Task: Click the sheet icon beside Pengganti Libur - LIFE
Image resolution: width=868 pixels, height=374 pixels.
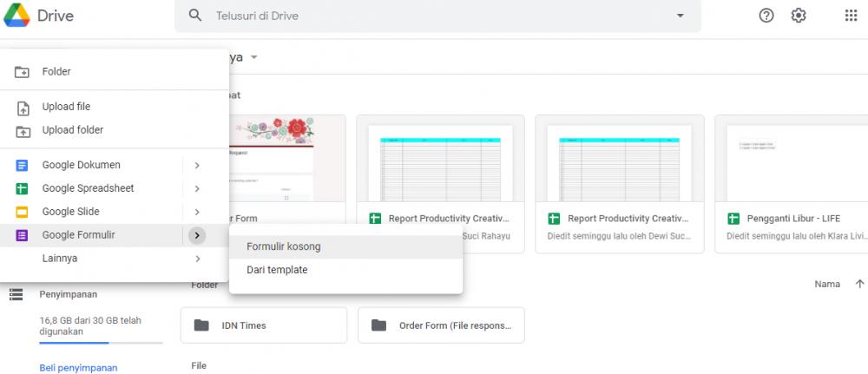Action: (x=733, y=219)
